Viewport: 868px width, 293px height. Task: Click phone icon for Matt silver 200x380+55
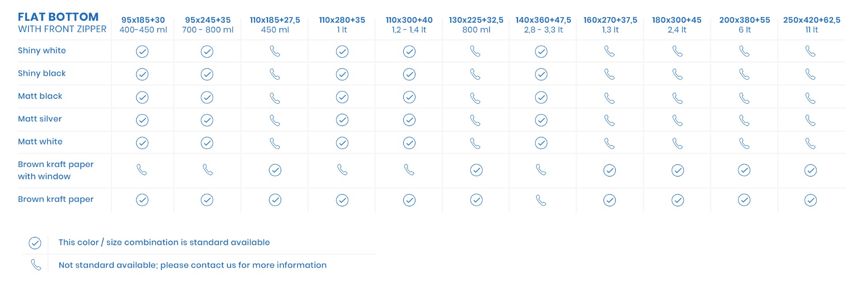coord(744,121)
